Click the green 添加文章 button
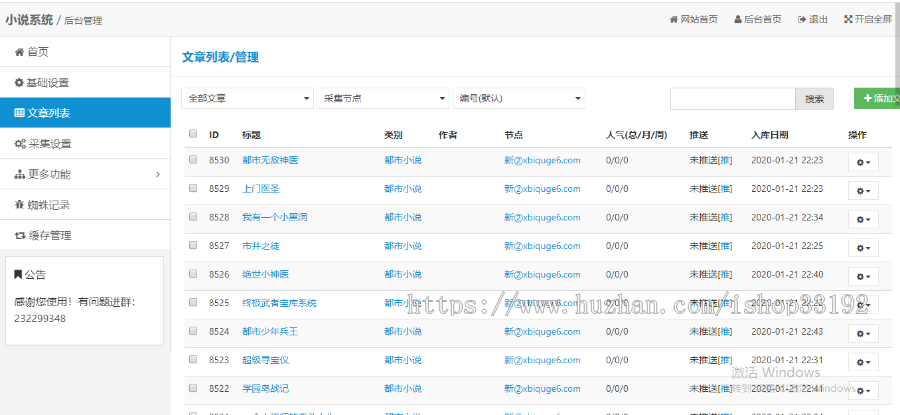 point(877,99)
